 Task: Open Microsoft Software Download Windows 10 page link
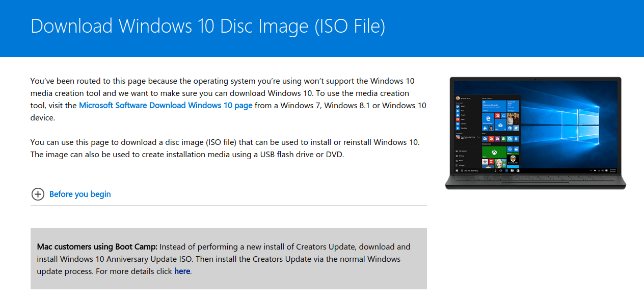[x=166, y=106]
